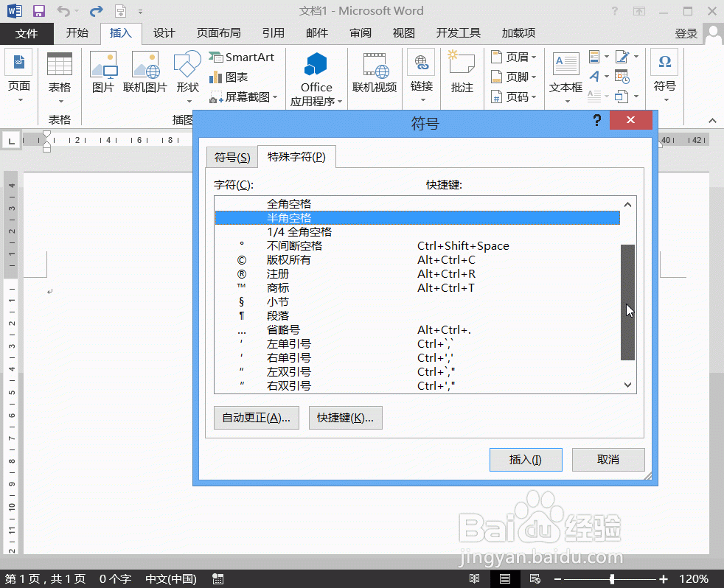Insert a SmartArt graphic
This screenshot has width=724, height=588.
pos(241,57)
